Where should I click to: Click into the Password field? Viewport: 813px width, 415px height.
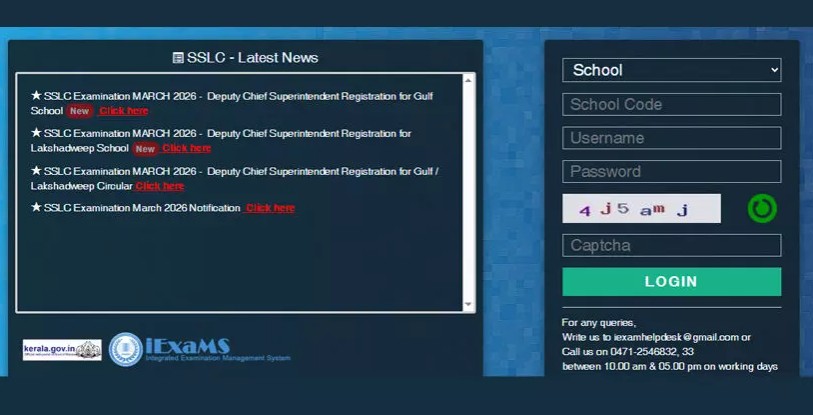[671, 171]
